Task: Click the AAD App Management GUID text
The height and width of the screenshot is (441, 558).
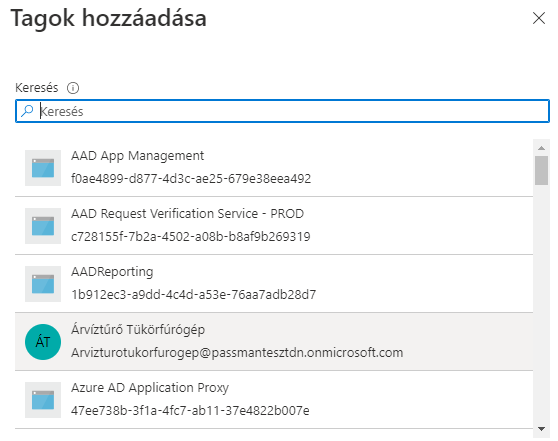Action: coord(191,178)
